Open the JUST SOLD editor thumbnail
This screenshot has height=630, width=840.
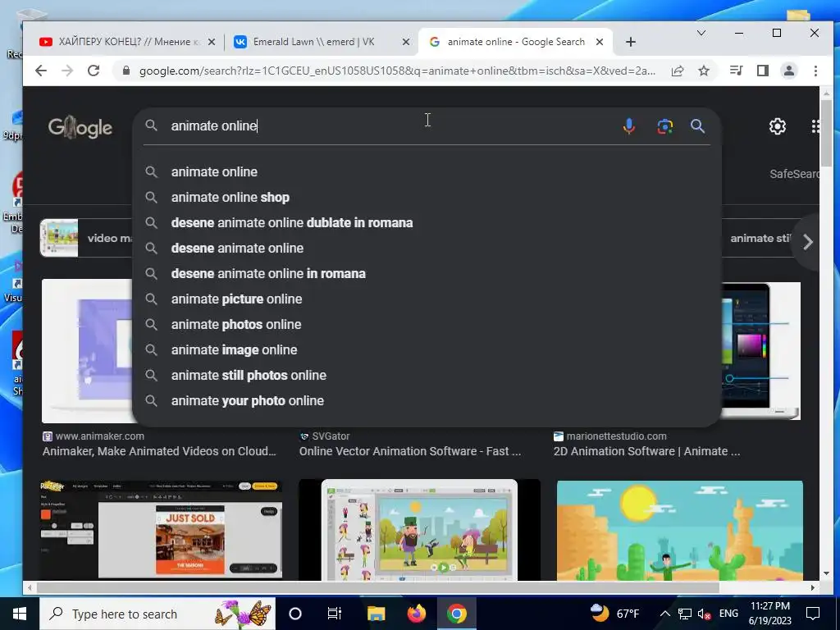tap(162, 530)
